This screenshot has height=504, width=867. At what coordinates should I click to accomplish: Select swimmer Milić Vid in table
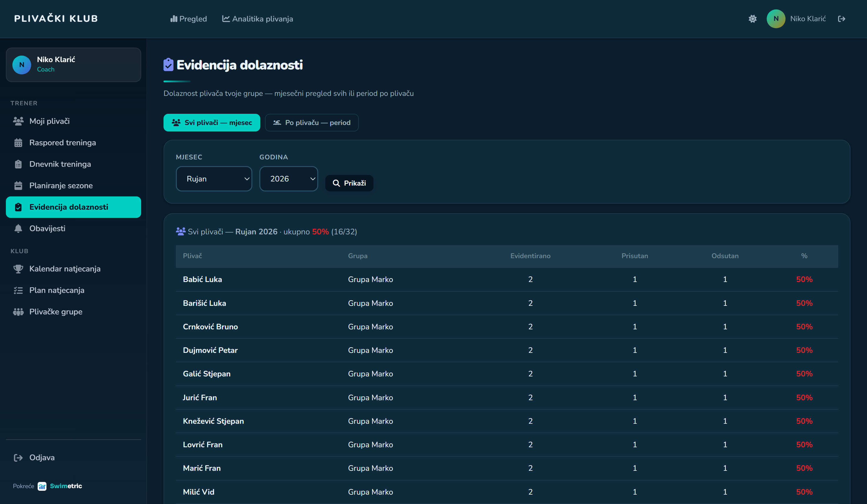pos(199,492)
